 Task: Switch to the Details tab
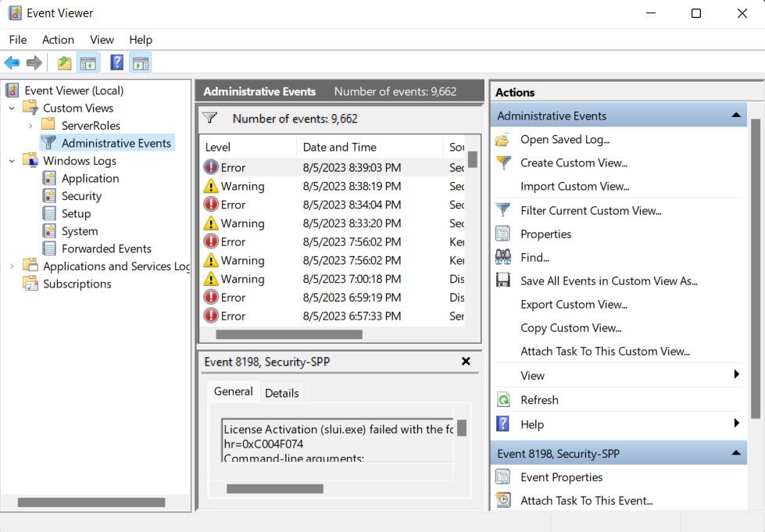click(281, 393)
